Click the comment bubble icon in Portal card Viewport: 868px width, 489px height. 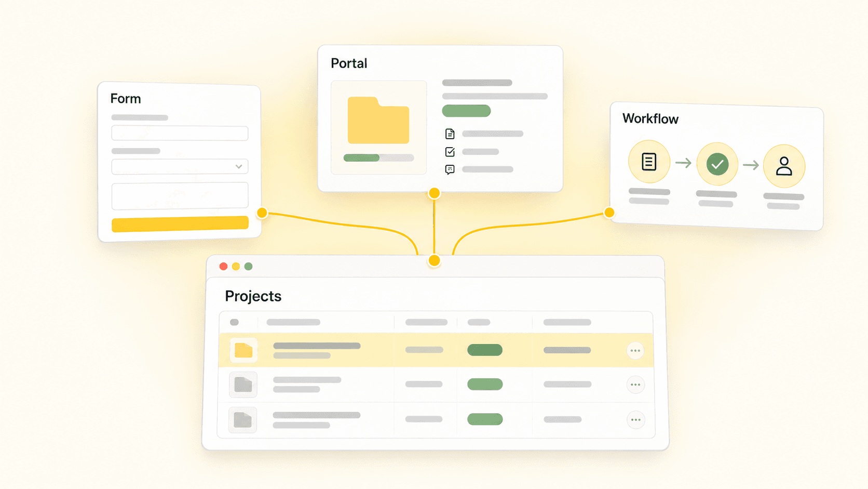tap(450, 169)
